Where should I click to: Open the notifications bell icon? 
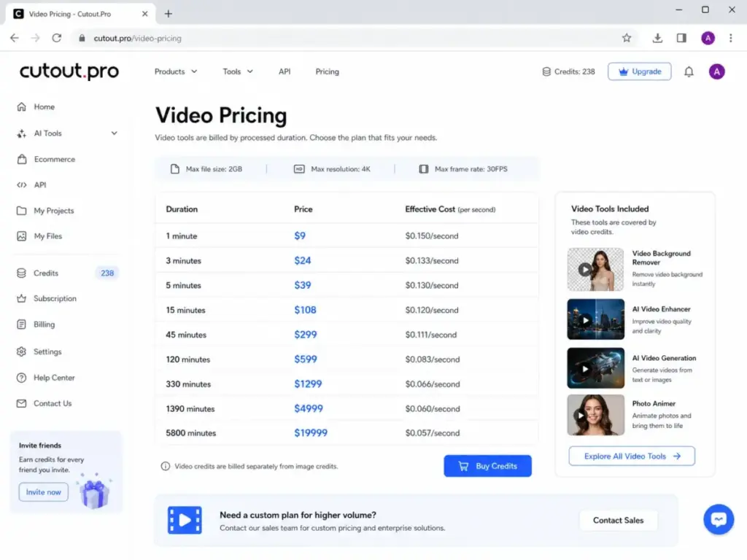pyautogui.click(x=689, y=71)
